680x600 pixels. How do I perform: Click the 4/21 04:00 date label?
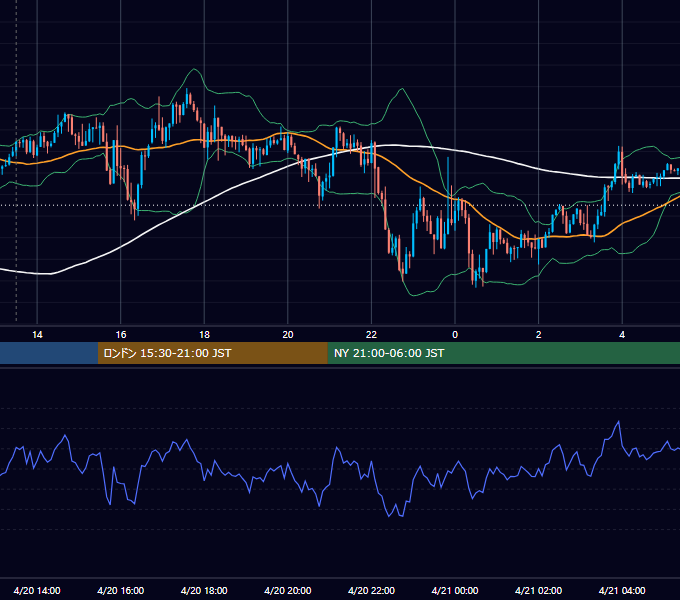pyautogui.click(x=622, y=590)
